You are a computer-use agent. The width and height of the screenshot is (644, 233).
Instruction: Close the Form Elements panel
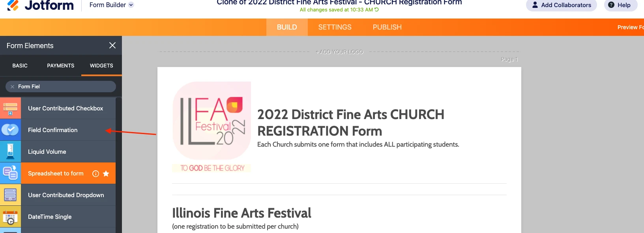[x=112, y=45]
